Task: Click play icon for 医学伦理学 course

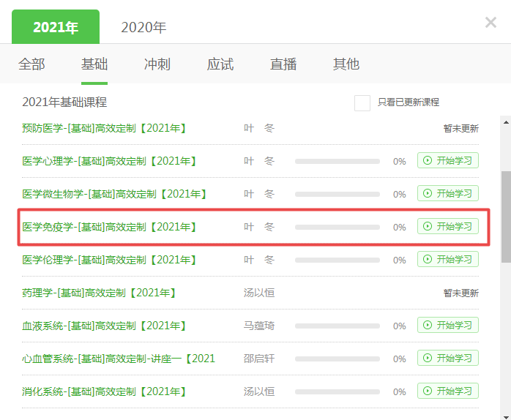Action: coord(427,260)
